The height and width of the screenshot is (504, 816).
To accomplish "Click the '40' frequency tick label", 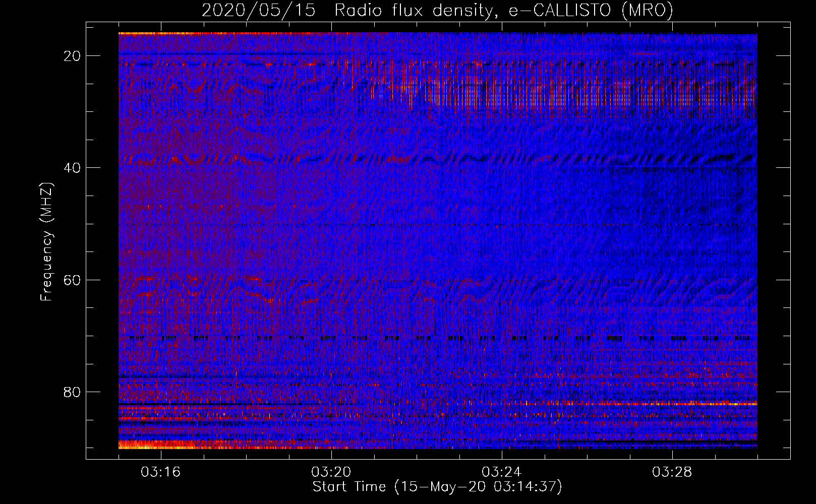I will point(73,168).
